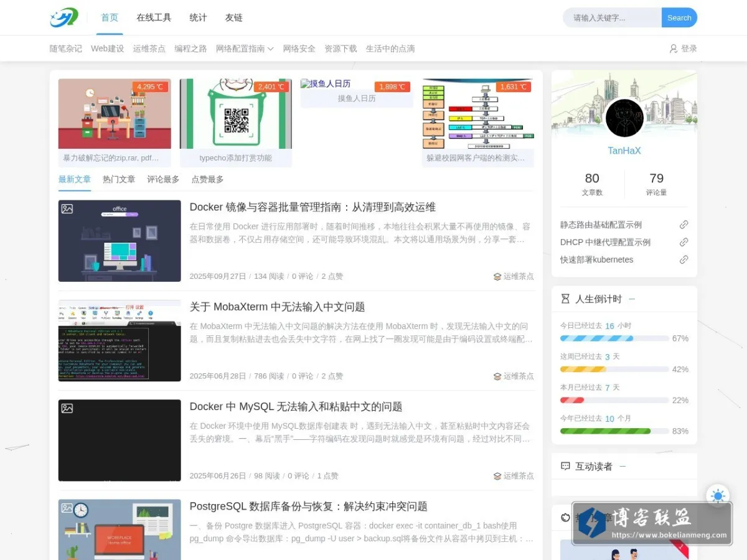
Task: Click the hourglass icon beside 人生倒计时
Action: 565,299
